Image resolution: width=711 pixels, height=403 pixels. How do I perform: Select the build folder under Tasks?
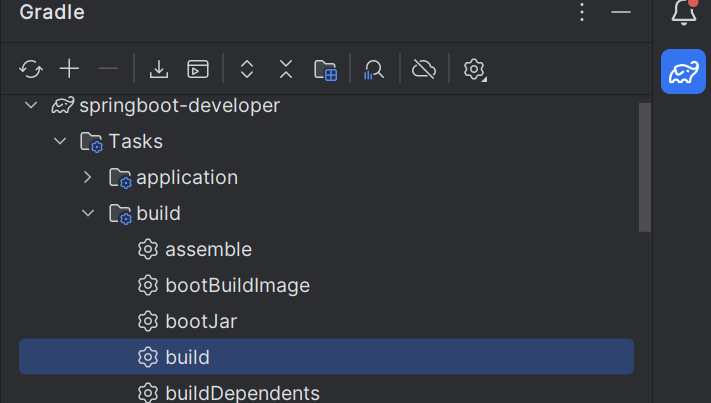[x=326, y=213]
